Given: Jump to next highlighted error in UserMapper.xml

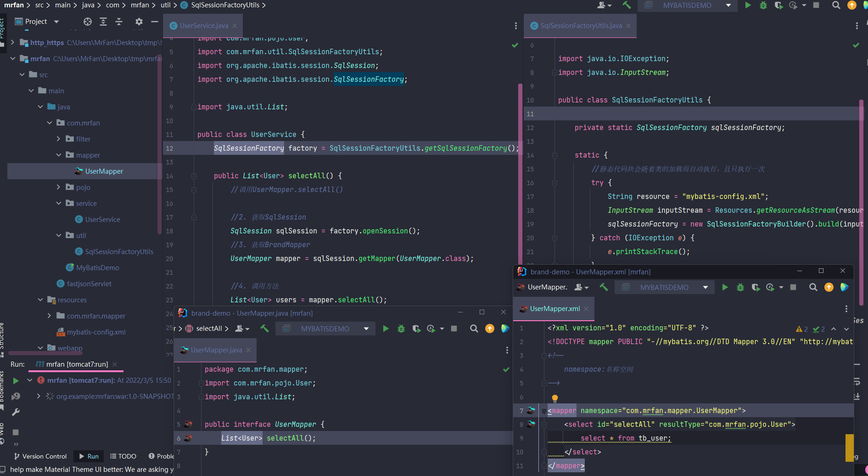Looking at the screenshot, I should [846, 329].
